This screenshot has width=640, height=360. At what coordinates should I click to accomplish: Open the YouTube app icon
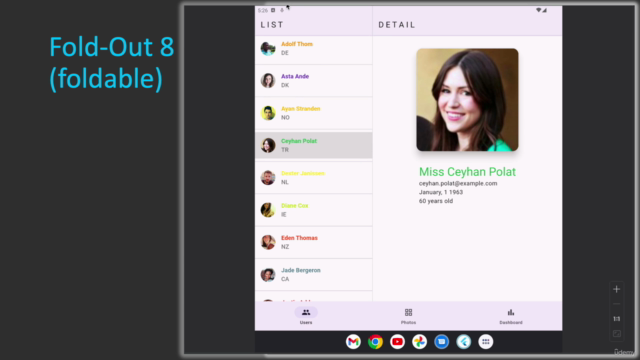[x=397, y=342]
